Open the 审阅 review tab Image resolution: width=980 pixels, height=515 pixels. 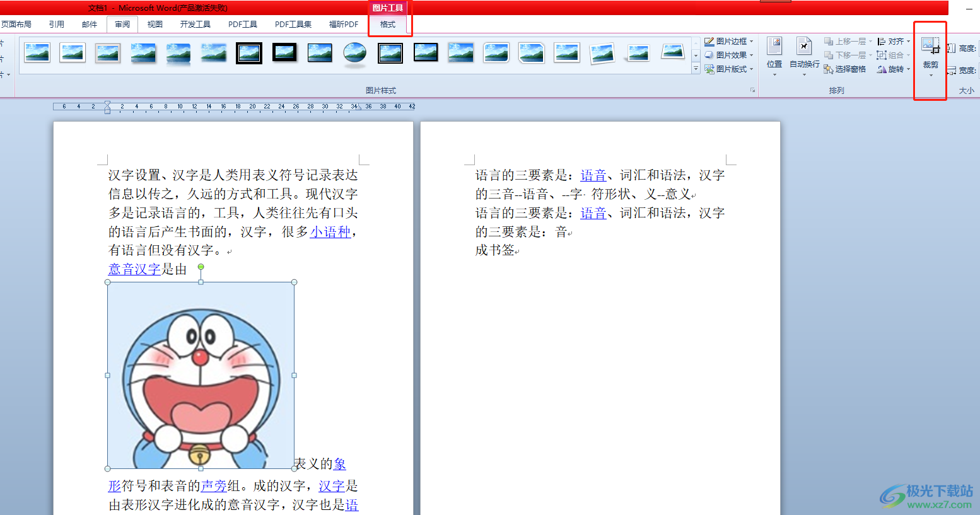pyautogui.click(x=122, y=24)
